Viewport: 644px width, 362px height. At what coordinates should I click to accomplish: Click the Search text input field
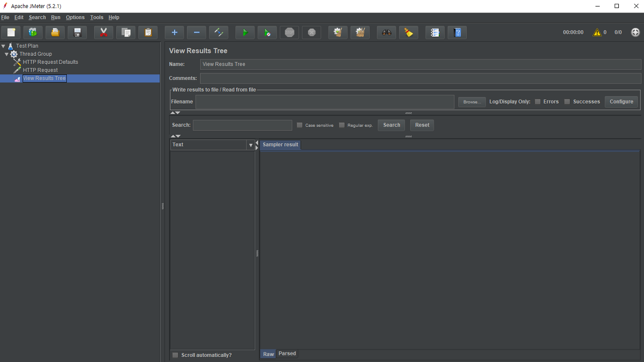pos(243,125)
